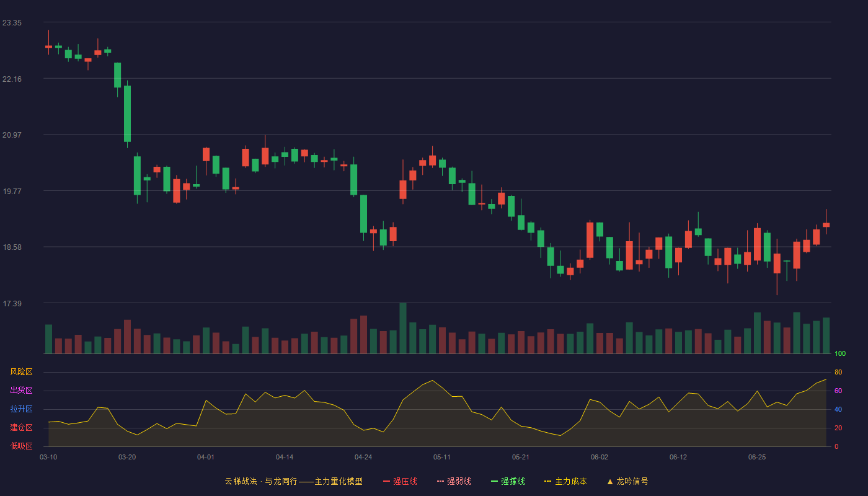
Task: Click the 龙吟信号 triangle icon
Action: [609, 481]
